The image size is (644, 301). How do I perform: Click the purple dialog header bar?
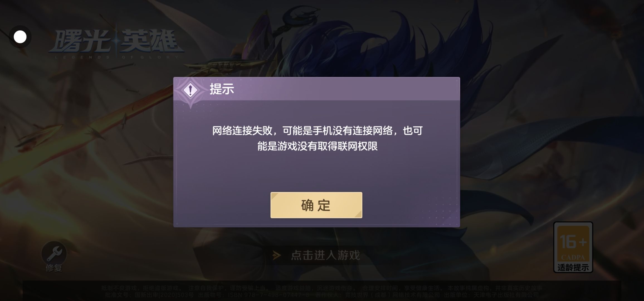[x=316, y=89]
